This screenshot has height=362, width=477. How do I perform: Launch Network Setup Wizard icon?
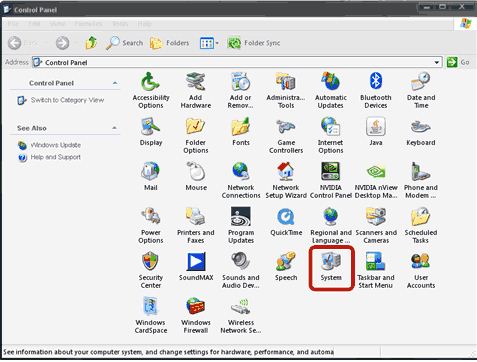(286, 180)
